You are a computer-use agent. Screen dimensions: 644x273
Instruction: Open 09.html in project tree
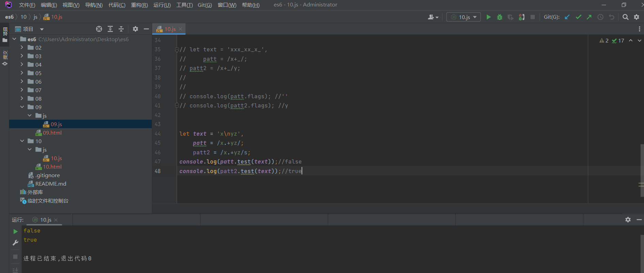tap(52, 133)
